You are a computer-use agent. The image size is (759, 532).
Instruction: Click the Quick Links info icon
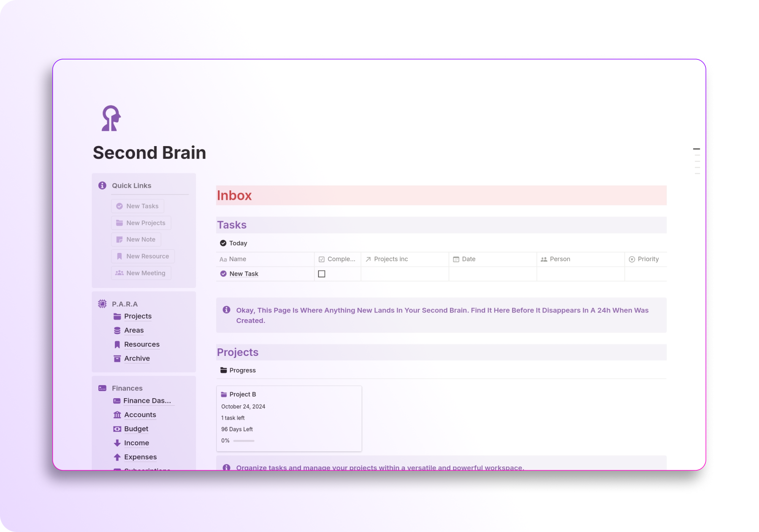coord(101,185)
